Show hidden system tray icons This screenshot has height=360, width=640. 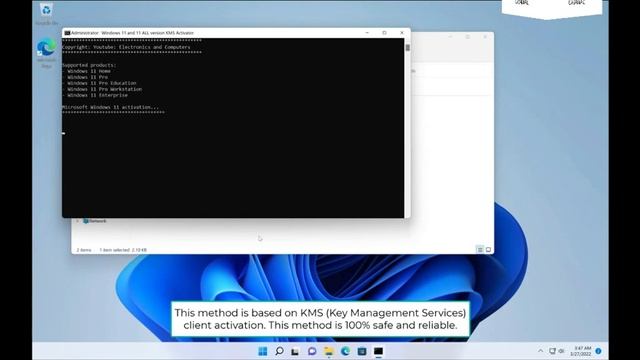pos(540,351)
